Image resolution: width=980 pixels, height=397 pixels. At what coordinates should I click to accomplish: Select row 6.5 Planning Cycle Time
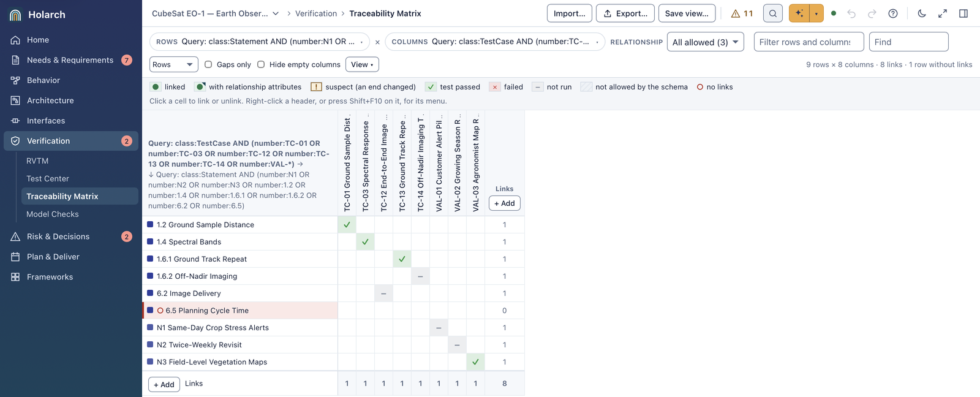coord(240,311)
